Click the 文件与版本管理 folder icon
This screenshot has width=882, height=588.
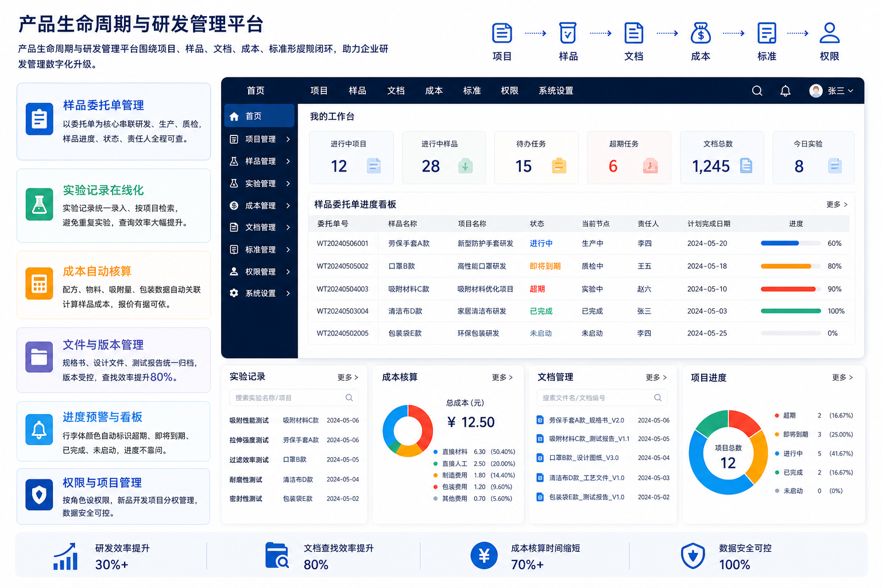click(x=40, y=357)
